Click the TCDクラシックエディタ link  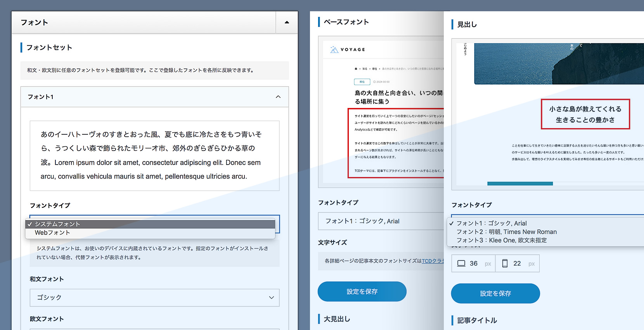click(x=433, y=261)
